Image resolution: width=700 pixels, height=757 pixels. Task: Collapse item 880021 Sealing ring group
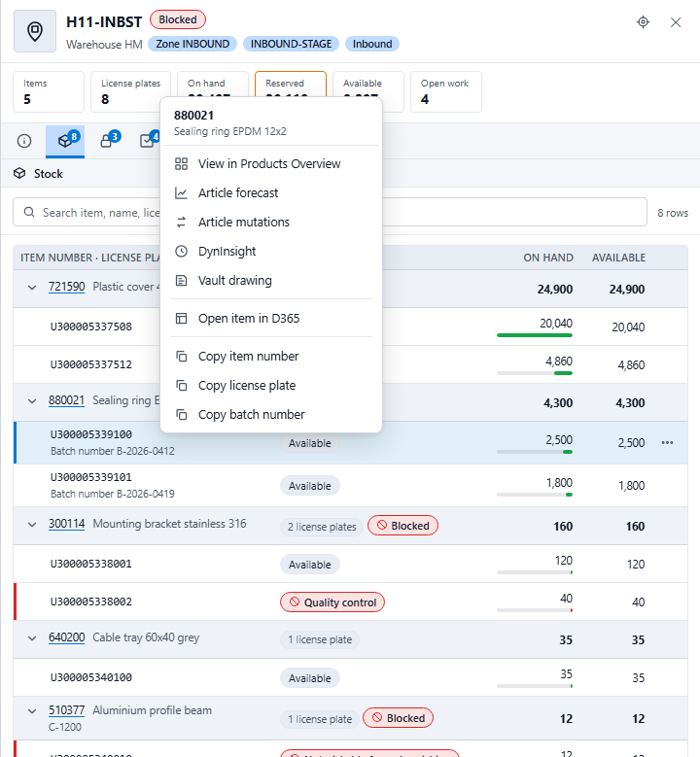32,401
